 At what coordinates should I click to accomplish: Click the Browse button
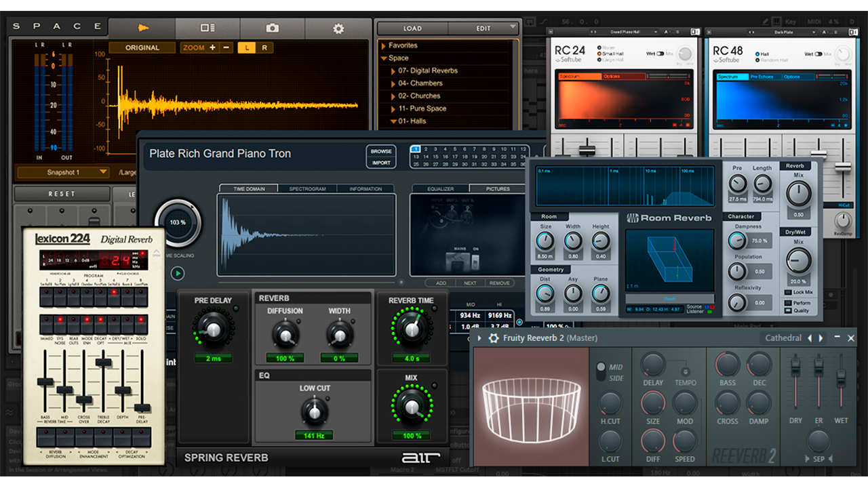380,151
